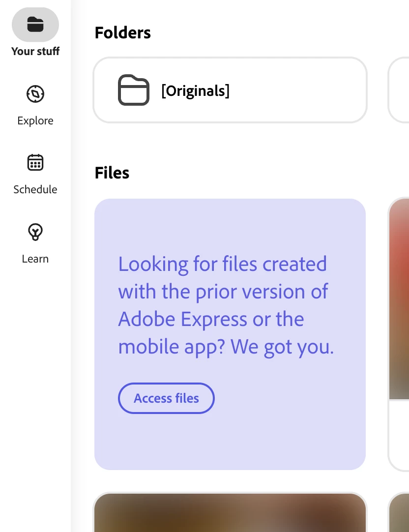Go to Schedule label in the sidebar
Viewport: 409px width, 532px height.
35,189
